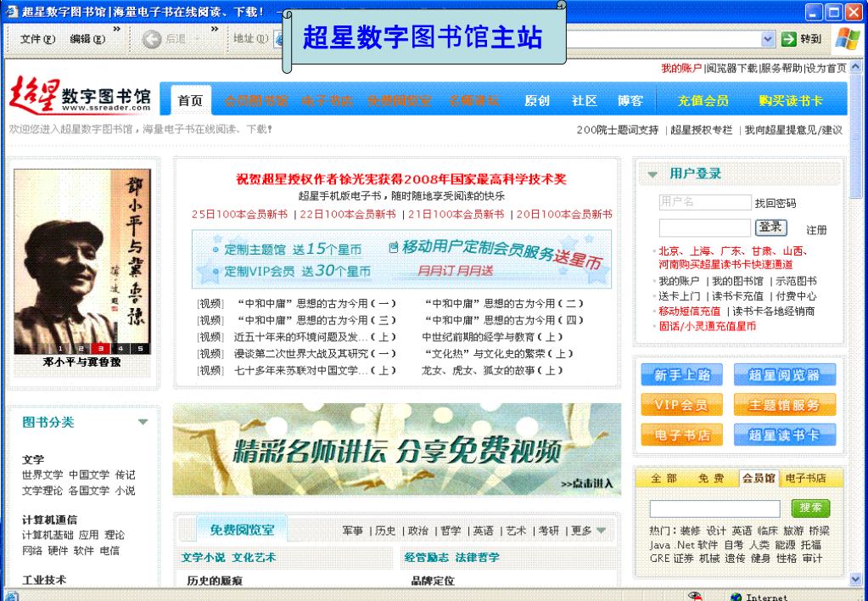Click the IE page icon in title bar

(x=12, y=12)
